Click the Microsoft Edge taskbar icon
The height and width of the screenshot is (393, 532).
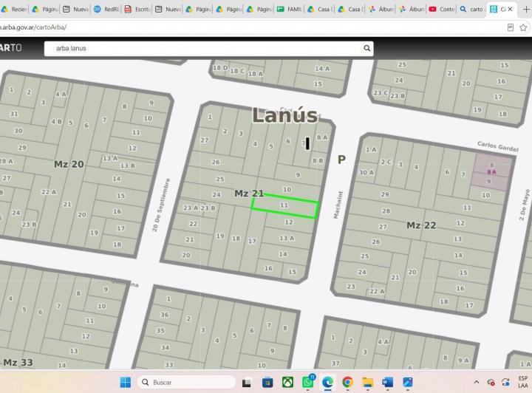(x=328, y=382)
